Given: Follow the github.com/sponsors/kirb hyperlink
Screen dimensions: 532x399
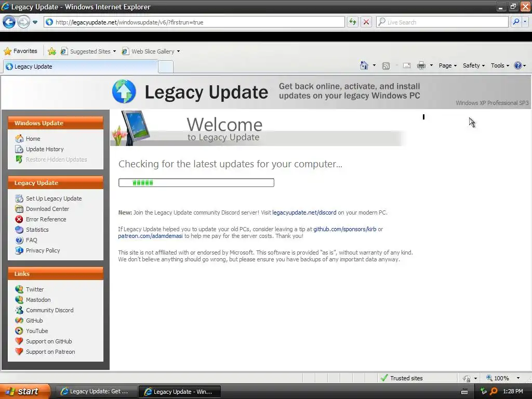Looking at the screenshot, I should (345, 229).
